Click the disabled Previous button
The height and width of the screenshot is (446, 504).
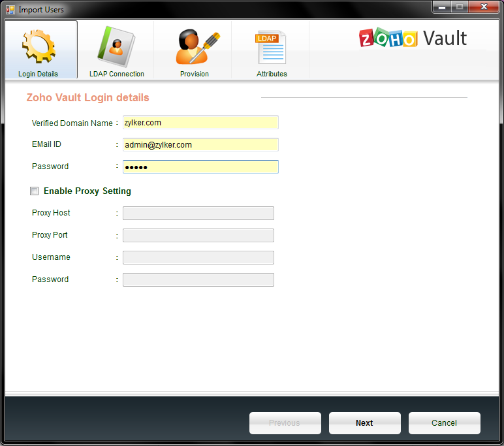click(285, 423)
